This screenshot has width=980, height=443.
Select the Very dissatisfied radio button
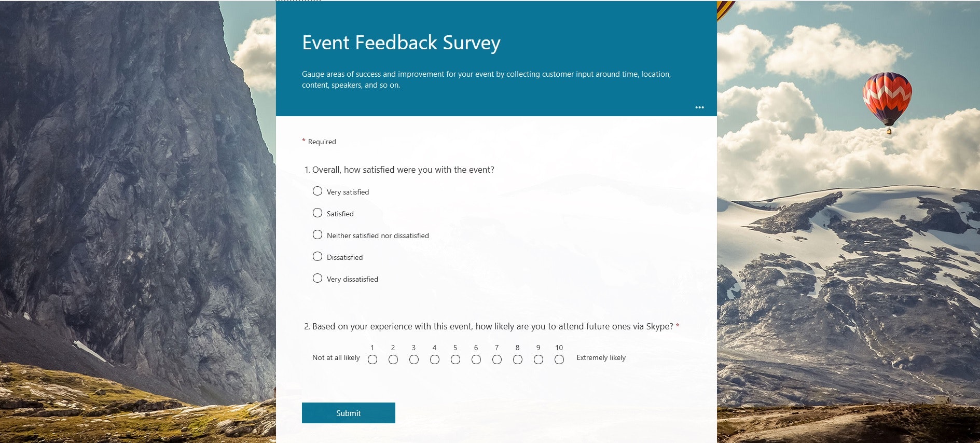pyautogui.click(x=318, y=279)
